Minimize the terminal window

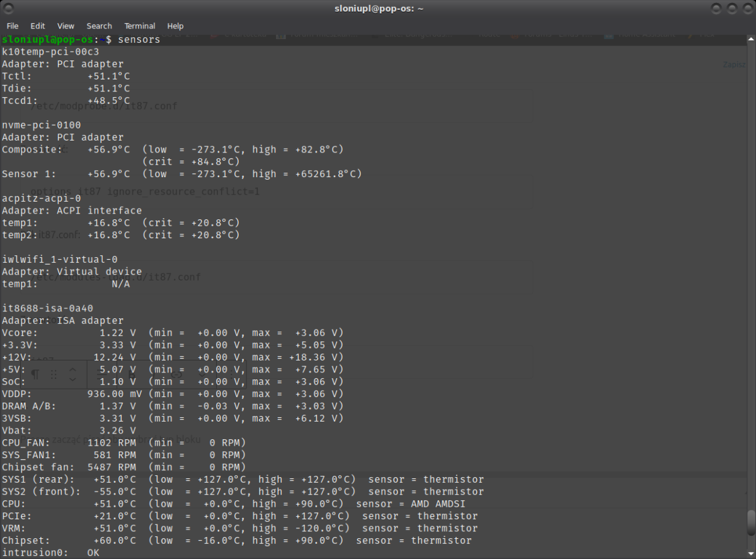[717, 8]
